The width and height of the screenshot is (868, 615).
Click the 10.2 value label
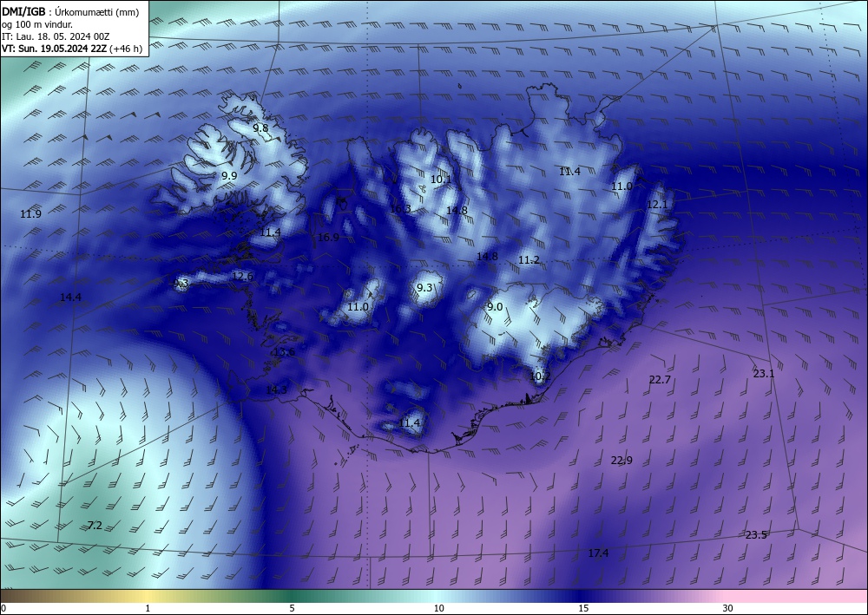540,376
